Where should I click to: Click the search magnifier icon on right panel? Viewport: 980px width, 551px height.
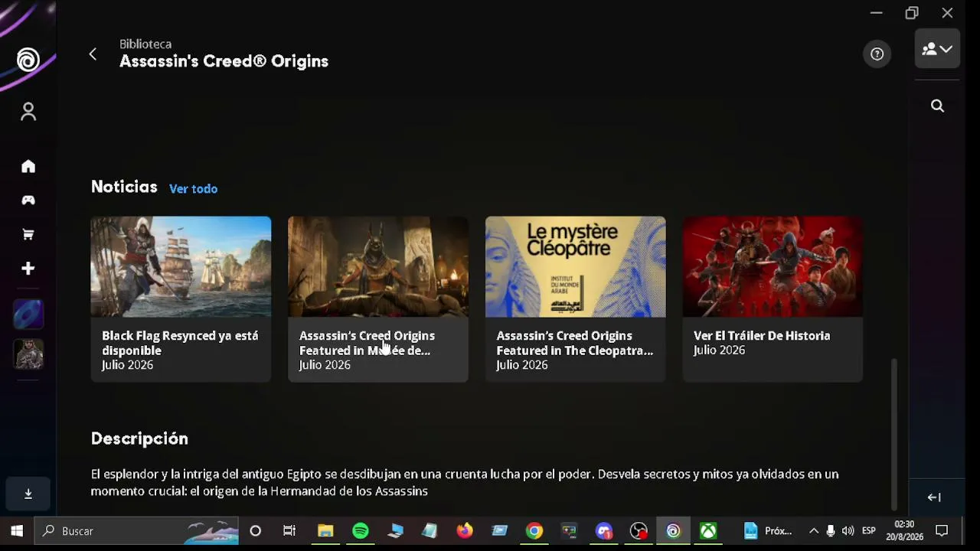tap(937, 106)
